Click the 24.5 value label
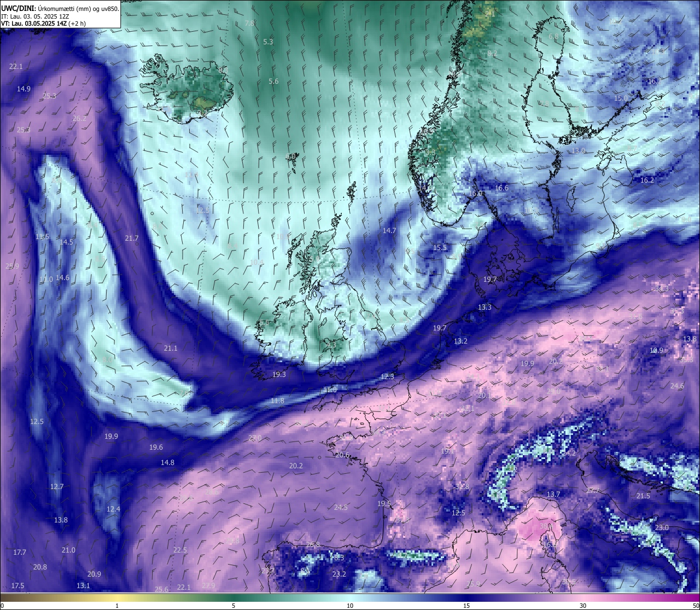700x610 pixels. pyautogui.click(x=341, y=507)
